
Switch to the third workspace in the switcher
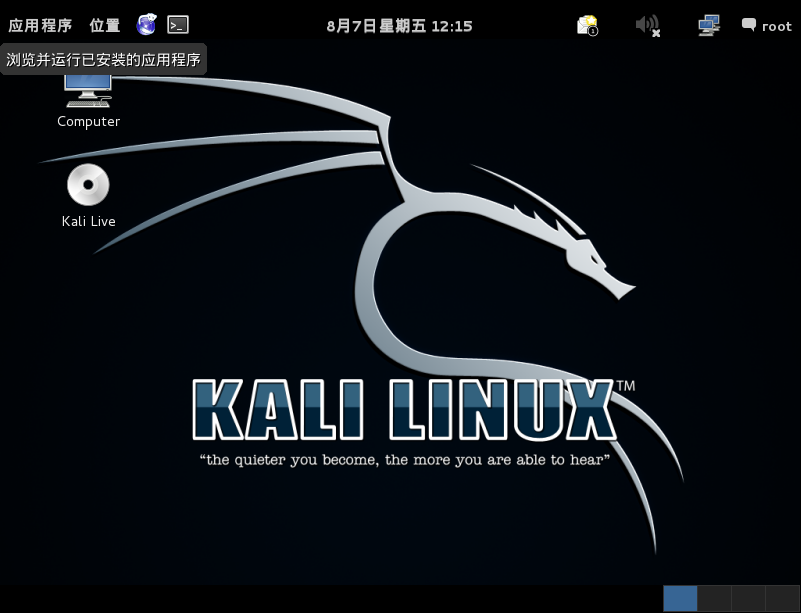748,598
